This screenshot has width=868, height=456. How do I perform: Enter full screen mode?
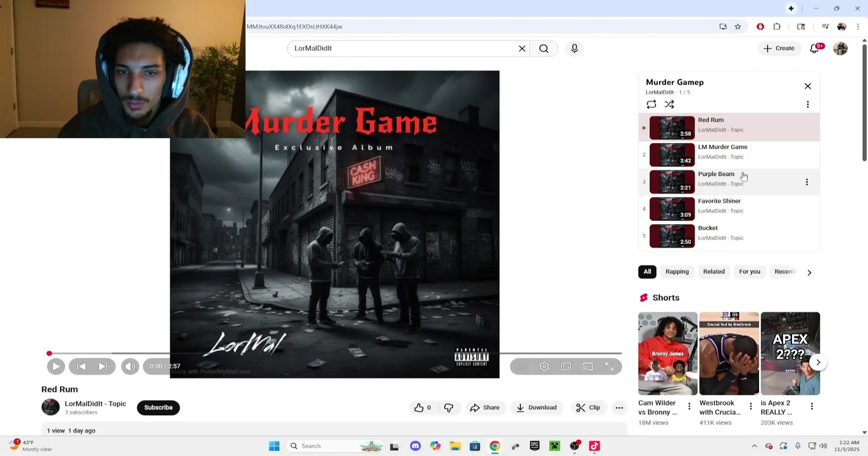[609, 367]
